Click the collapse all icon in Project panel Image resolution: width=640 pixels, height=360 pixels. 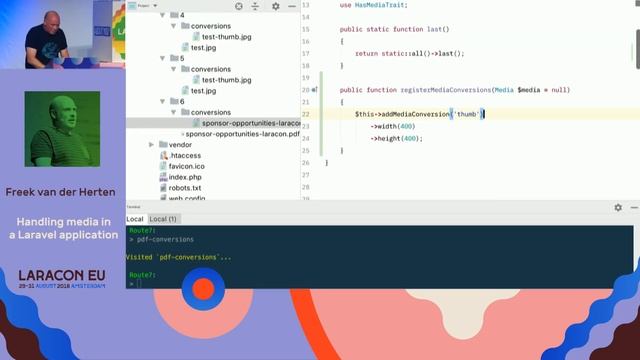pyautogui.click(x=255, y=6)
